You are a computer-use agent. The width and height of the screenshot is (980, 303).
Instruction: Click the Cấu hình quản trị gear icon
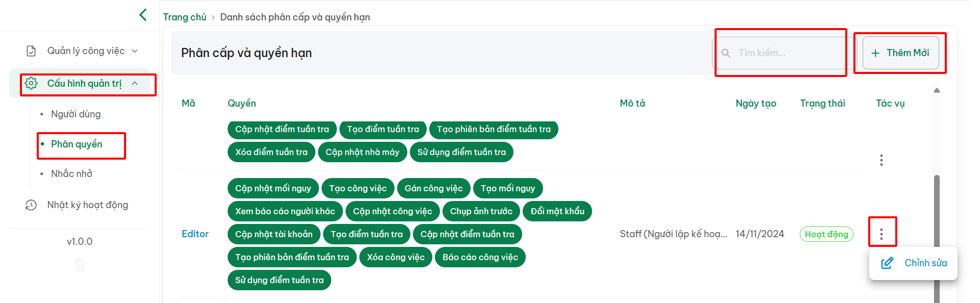pyautogui.click(x=31, y=84)
